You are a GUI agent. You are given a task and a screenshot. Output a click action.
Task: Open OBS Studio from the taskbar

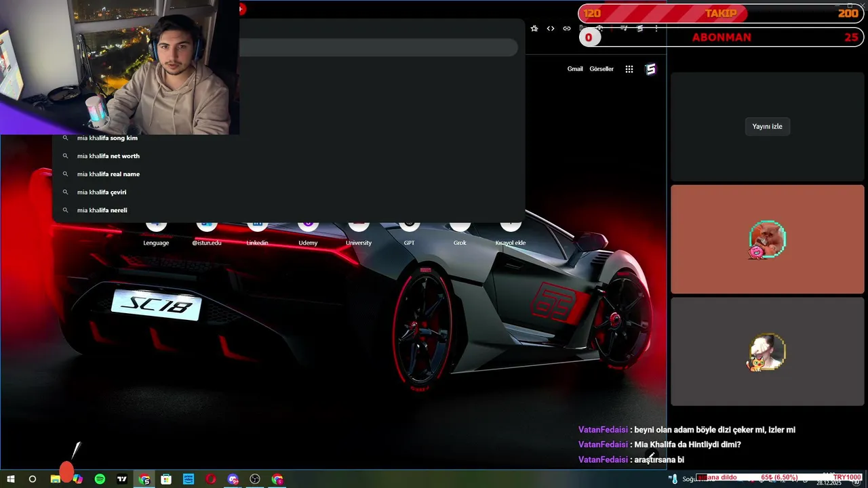coord(255,479)
